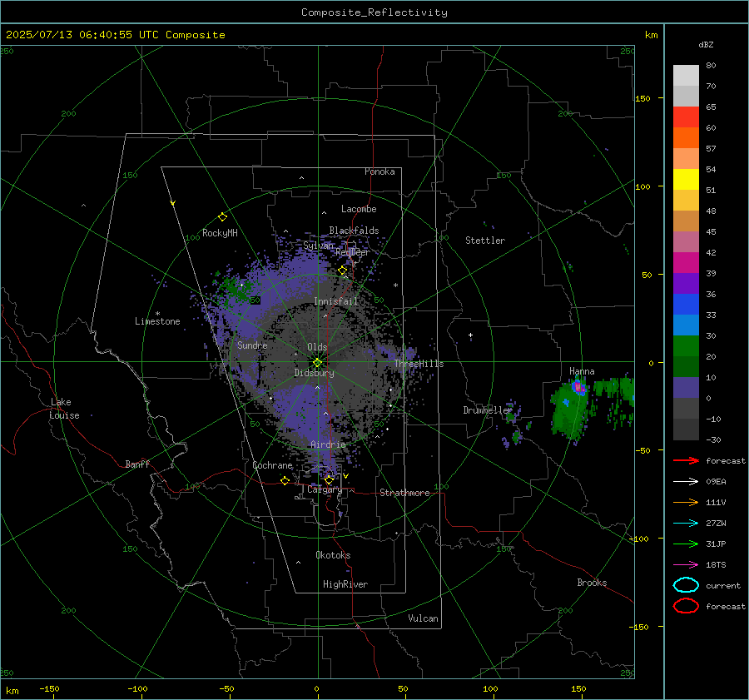The height and width of the screenshot is (700, 749).
Task: Pick the red 65-60 dBZ color swatch
Action: click(x=686, y=117)
